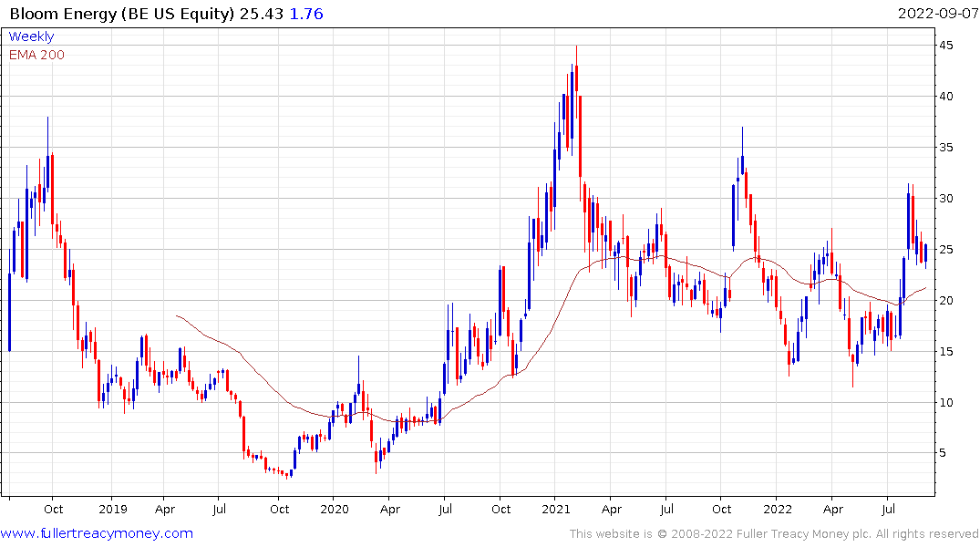Click the 45 price axis label
Viewport: 980px width, 547px height.
point(945,45)
